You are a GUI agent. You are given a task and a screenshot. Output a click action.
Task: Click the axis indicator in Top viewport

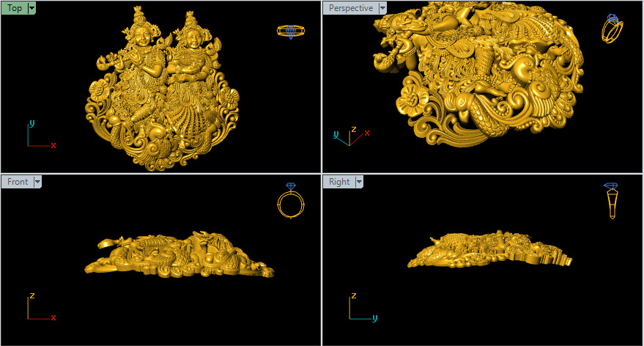click(40, 134)
